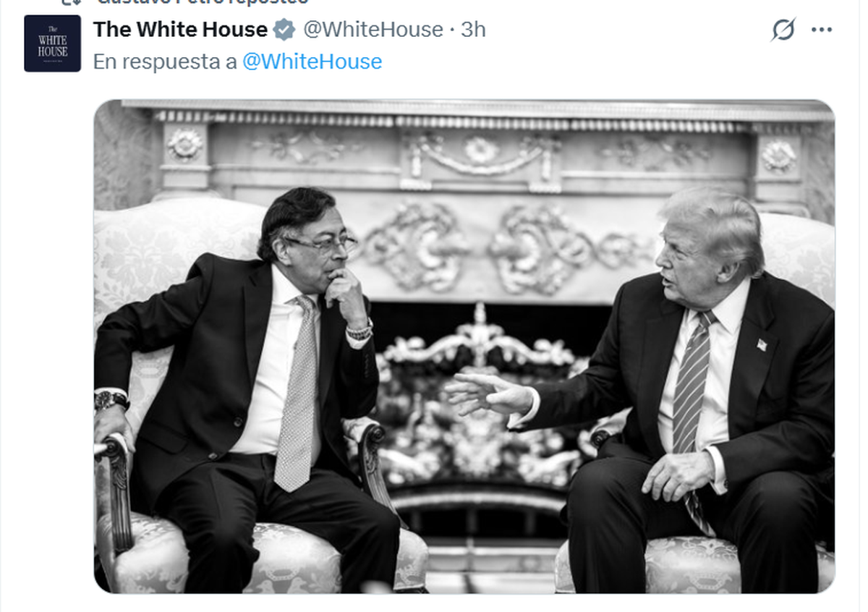Click the wristwatch on the armchair arm
868x612 pixels.
(111, 400)
